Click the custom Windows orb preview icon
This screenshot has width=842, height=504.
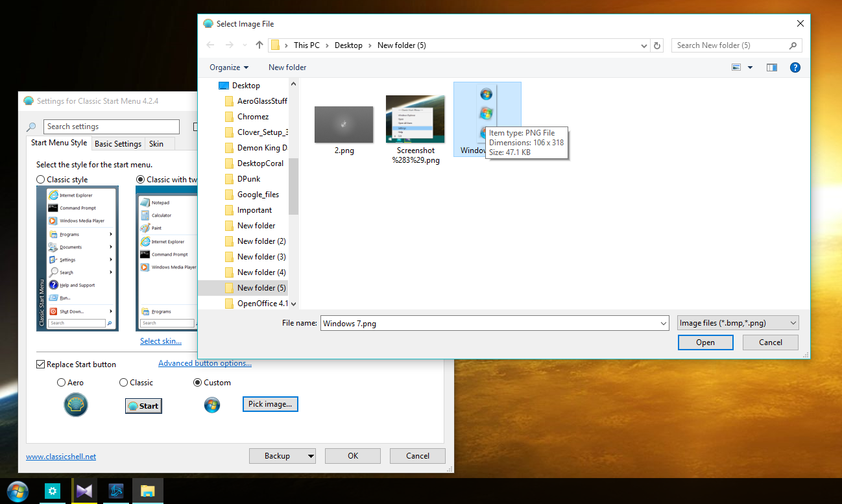click(212, 405)
